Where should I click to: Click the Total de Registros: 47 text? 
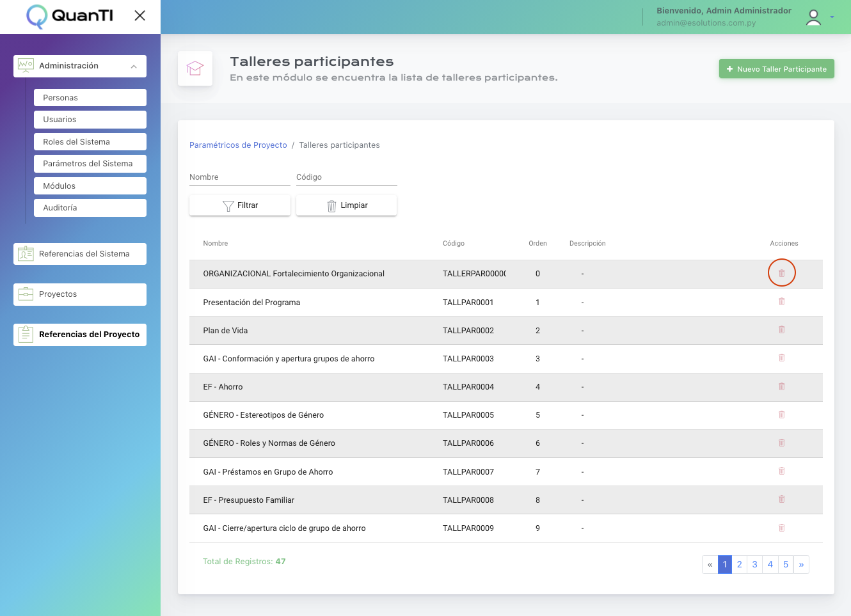point(244,562)
